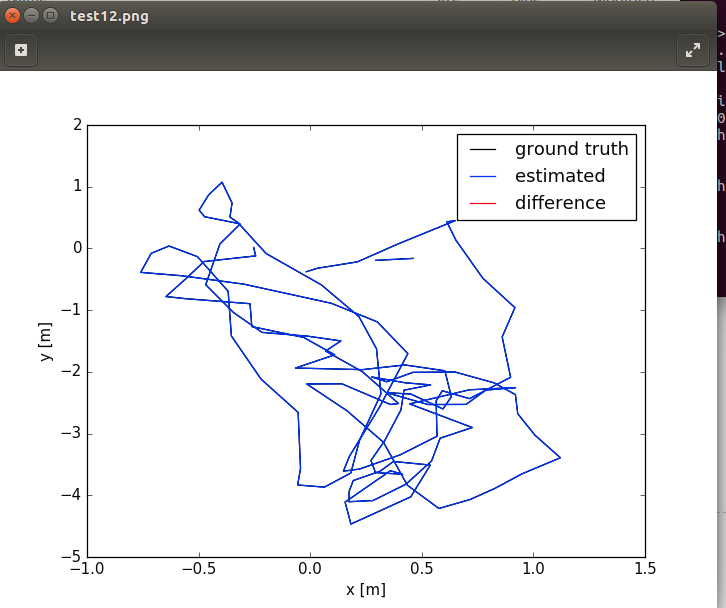
Task: Click the test12.png window title
Action: [x=109, y=16]
